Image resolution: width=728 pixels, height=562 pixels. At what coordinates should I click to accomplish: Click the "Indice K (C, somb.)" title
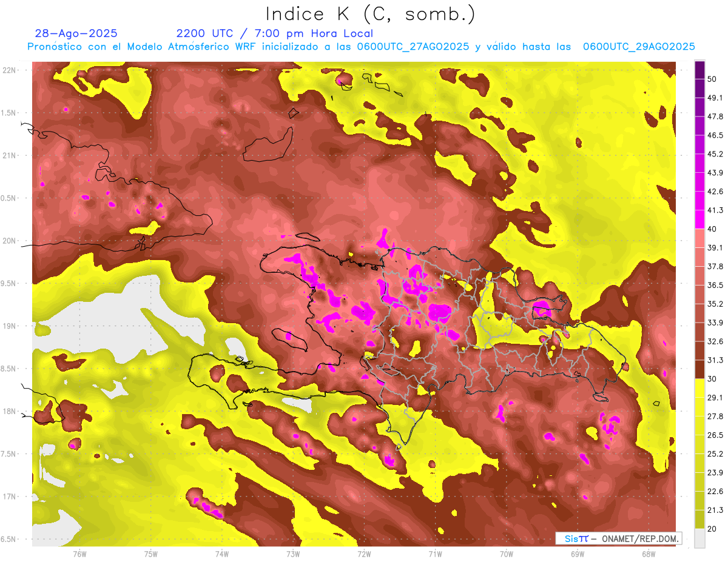click(x=371, y=14)
